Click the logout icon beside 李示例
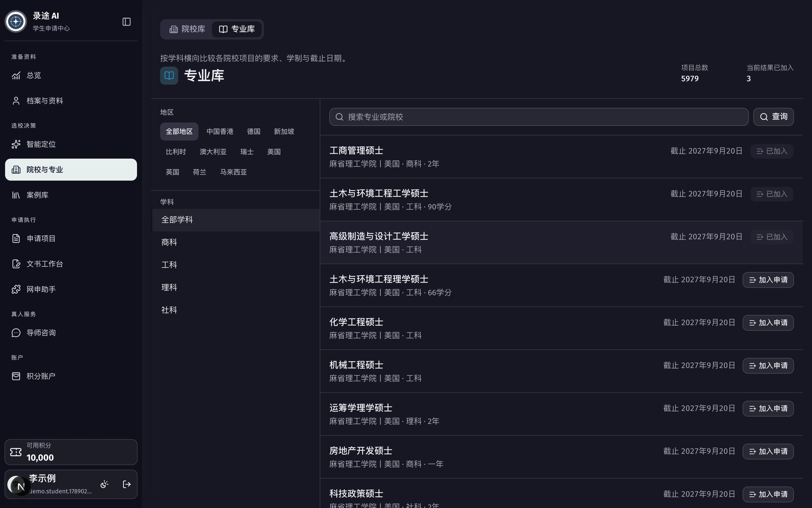 [127, 484]
